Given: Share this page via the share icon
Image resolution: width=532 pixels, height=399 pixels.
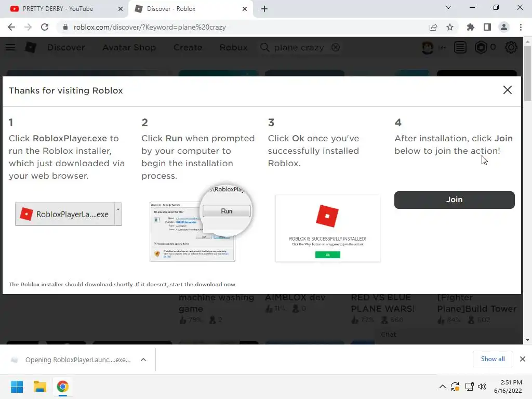Looking at the screenshot, I should pyautogui.click(x=433, y=27).
